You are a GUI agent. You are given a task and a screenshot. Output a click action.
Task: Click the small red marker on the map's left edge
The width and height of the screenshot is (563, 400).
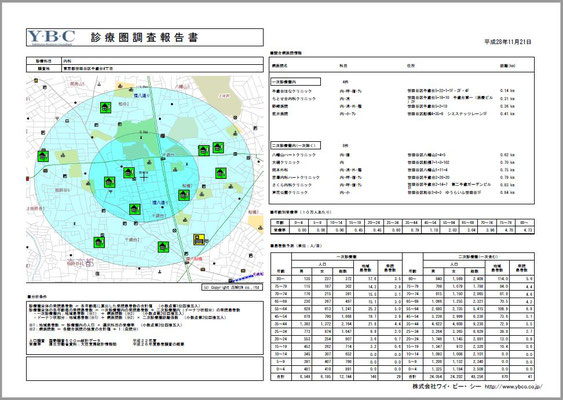(28, 178)
